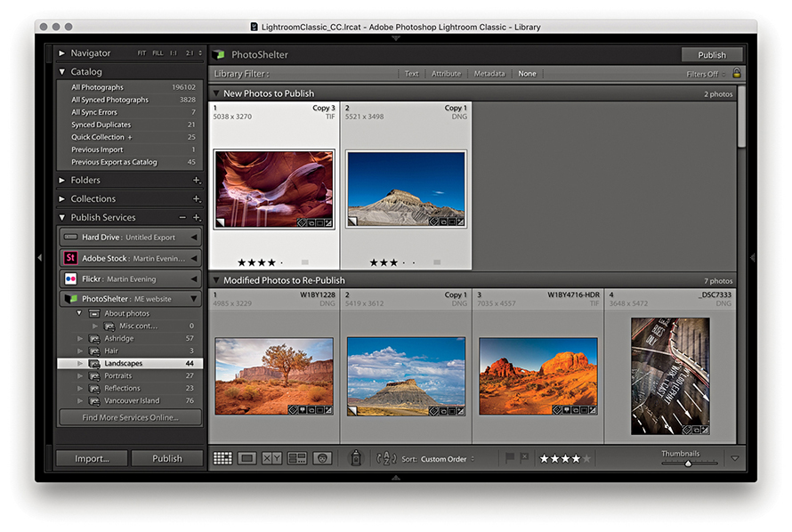Image resolution: width=792 pixels, height=532 pixels.
Task: Toggle the flag as pick icon
Action: point(510,458)
